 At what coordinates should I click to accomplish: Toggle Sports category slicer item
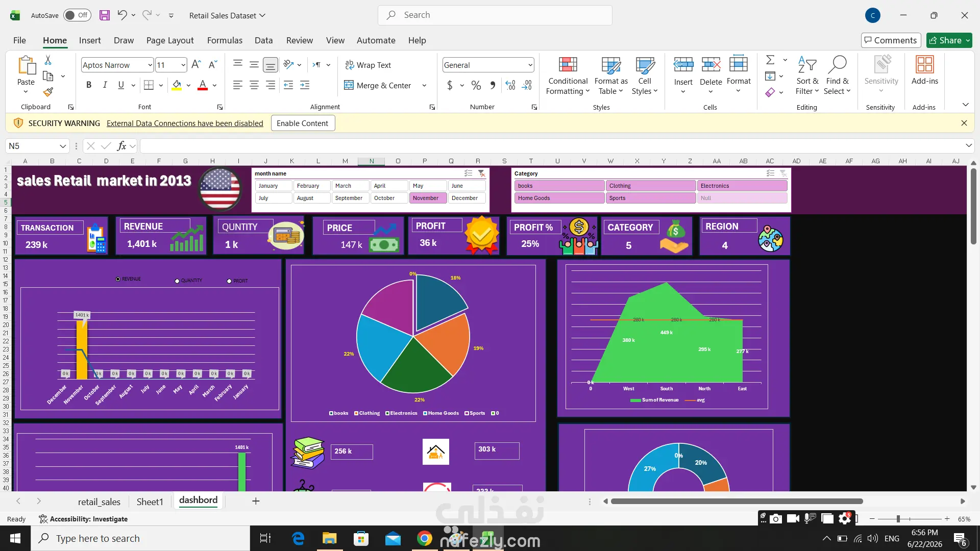tap(651, 198)
